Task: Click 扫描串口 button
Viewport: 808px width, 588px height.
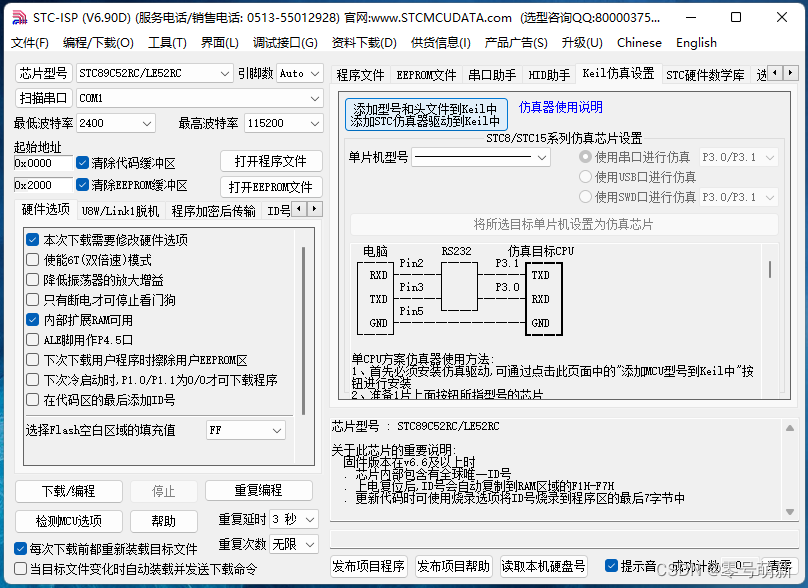Action: (43, 98)
